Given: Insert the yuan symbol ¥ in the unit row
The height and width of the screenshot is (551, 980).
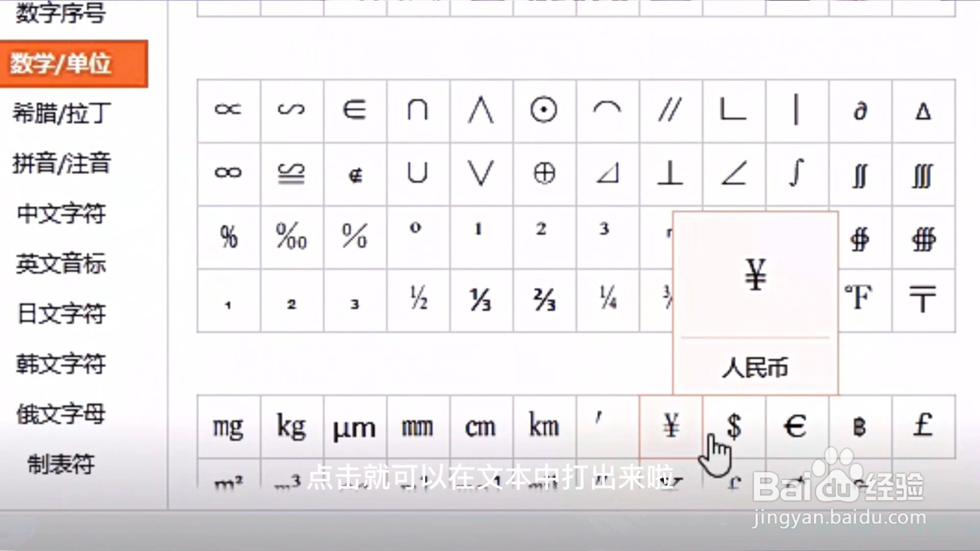Looking at the screenshot, I should [x=670, y=427].
